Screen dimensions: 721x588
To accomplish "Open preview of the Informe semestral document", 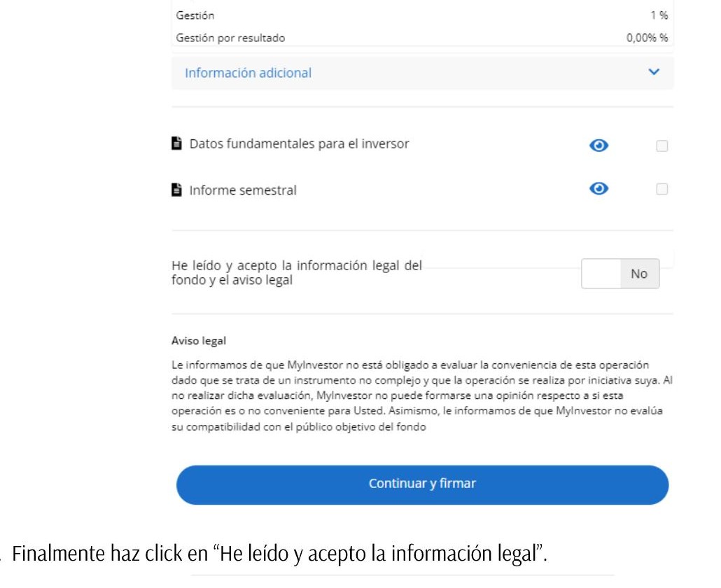I will tap(601, 188).
